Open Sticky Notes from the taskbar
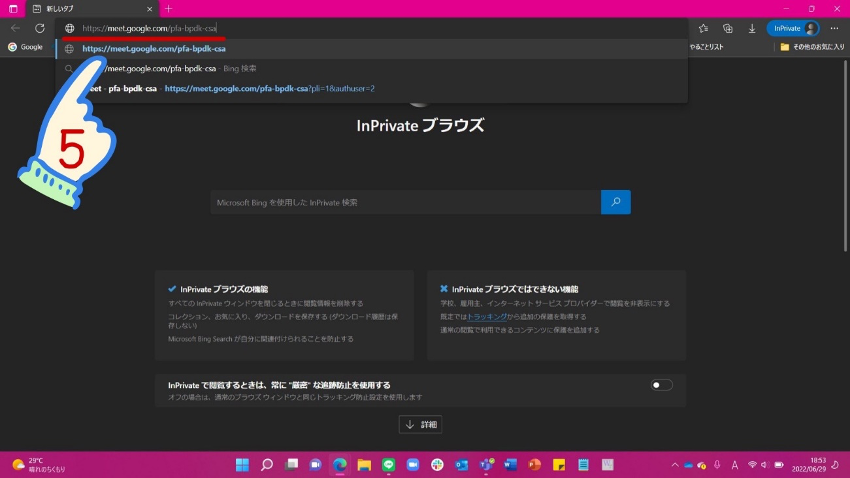Viewport: 850px width, 478px height. (x=559, y=464)
